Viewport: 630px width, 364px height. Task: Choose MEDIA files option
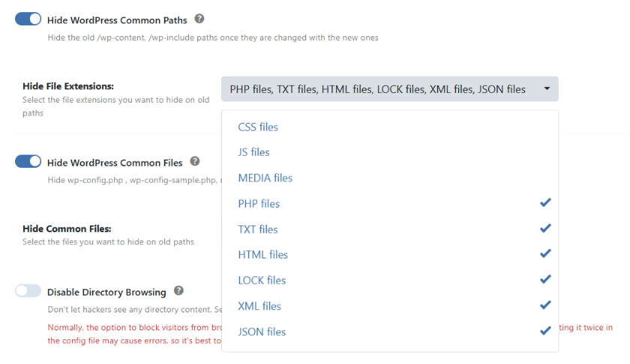(x=265, y=178)
